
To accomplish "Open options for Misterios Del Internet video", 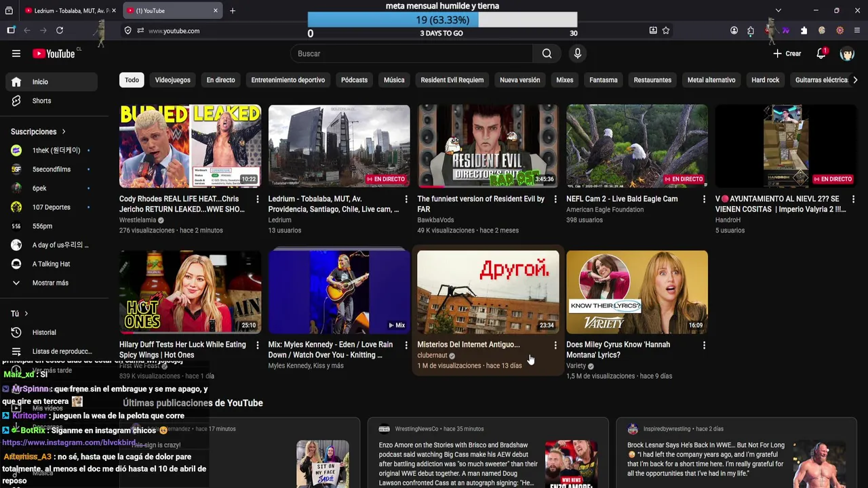I will pyautogui.click(x=555, y=345).
